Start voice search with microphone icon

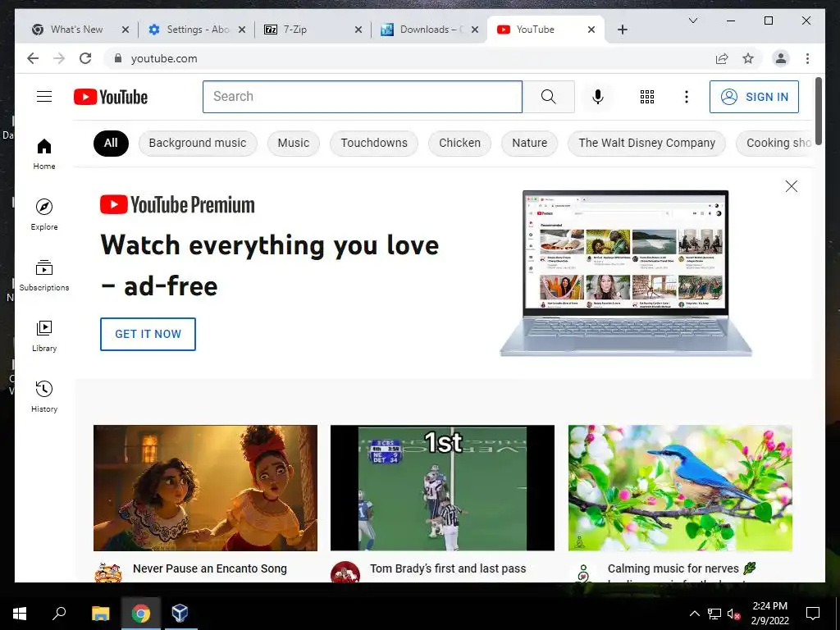598,97
